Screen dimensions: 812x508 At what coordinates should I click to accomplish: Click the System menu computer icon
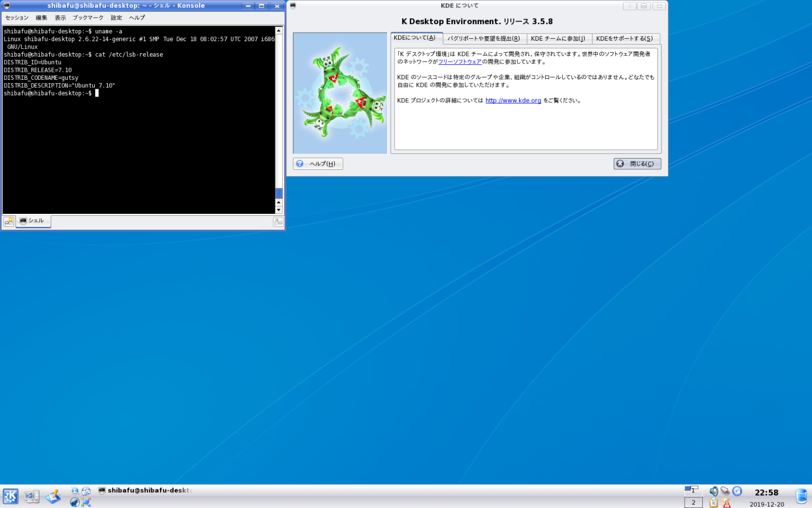tap(32, 496)
